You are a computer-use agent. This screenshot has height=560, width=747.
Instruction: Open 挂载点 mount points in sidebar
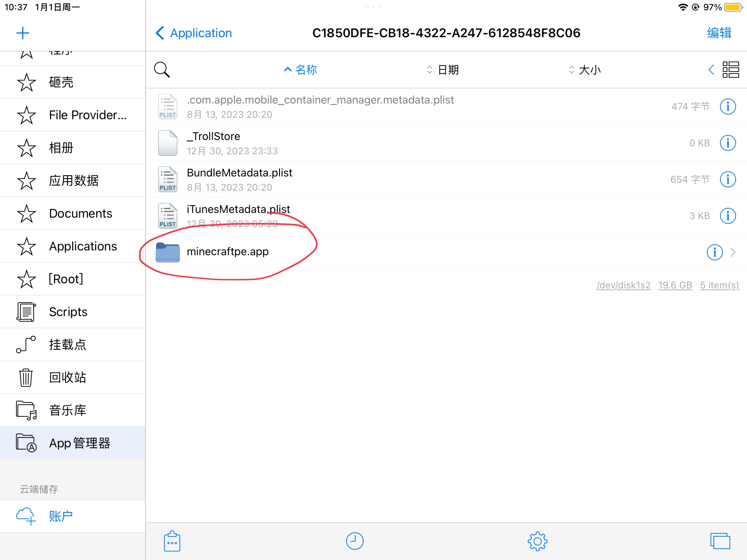pos(73,345)
